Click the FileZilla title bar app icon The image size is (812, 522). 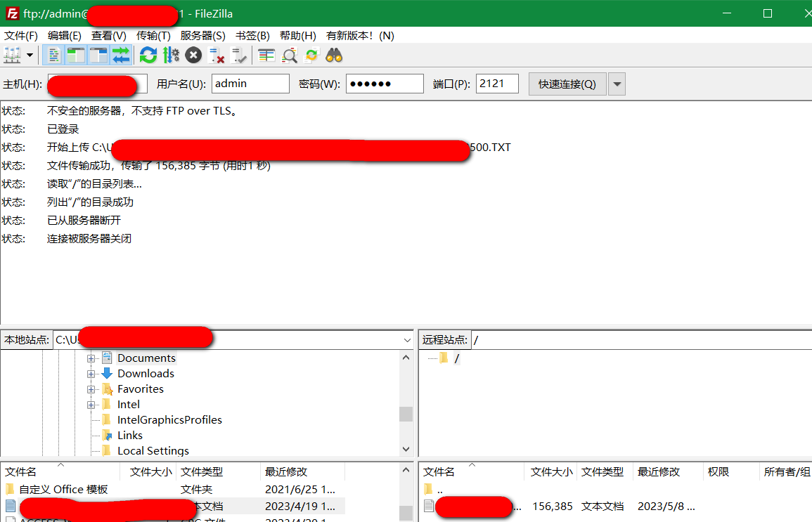point(13,13)
